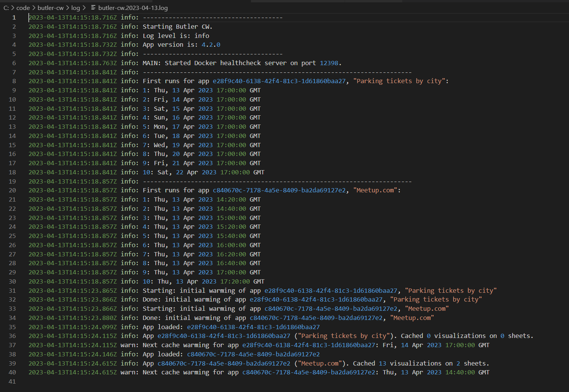Click 'Cached 0 visualizations on 0 sheets' text
Image resolution: width=569 pixels, height=392 pixels.
465,336
